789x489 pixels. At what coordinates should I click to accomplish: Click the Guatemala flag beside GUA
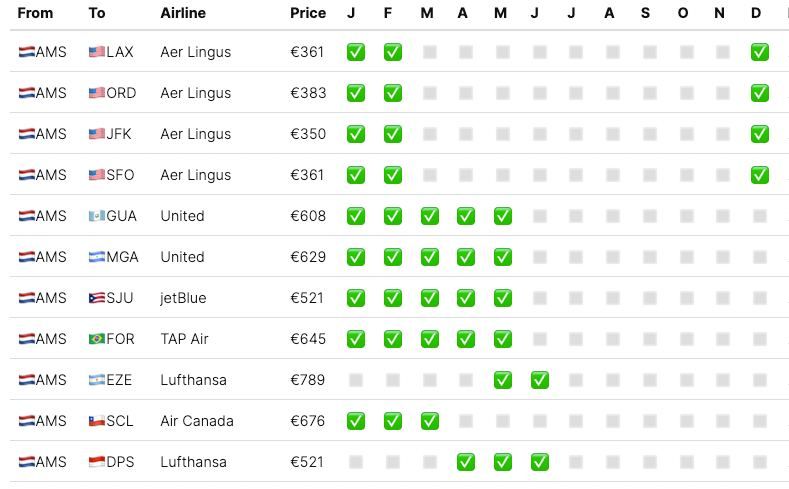96,216
